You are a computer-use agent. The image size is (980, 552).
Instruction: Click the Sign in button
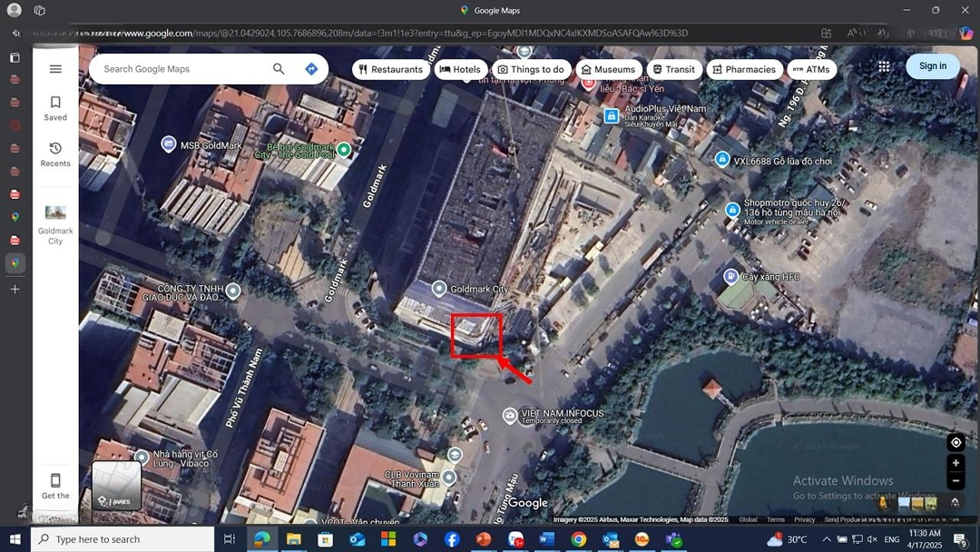coord(932,65)
